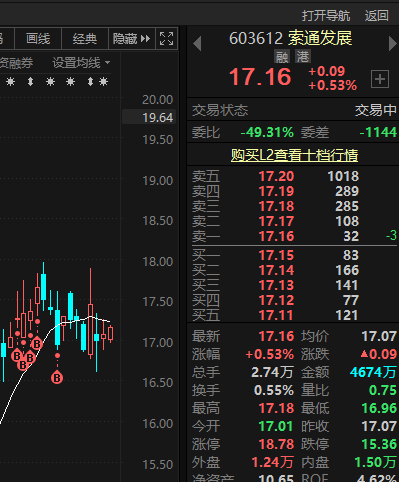Viewport: 399px width, 482px height.
Task: Switch to 经典 classic view tab
Action: [85, 39]
